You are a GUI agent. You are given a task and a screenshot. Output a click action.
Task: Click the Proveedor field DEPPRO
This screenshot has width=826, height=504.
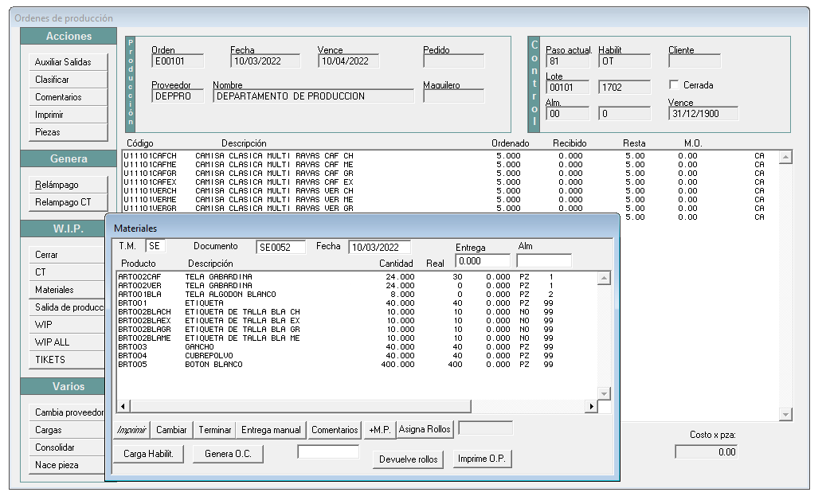[178, 96]
